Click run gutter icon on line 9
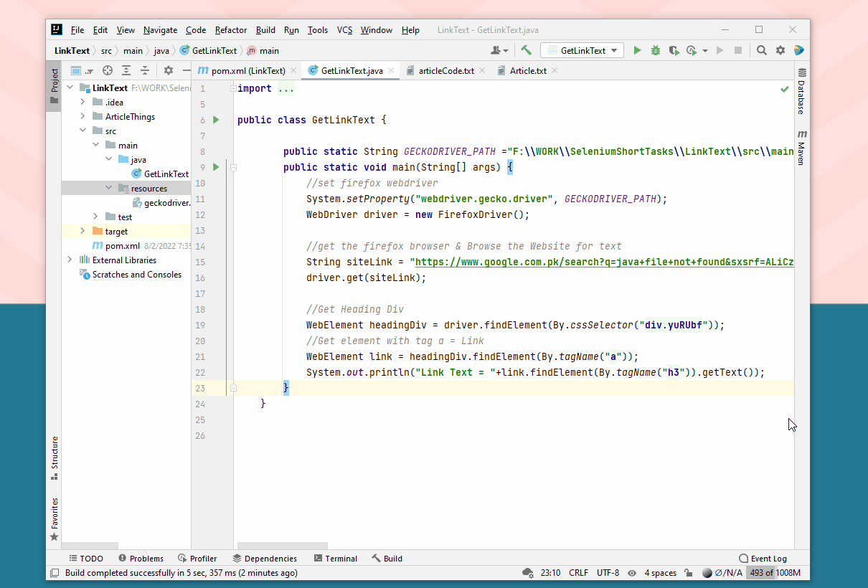The image size is (868, 588). coord(216,167)
